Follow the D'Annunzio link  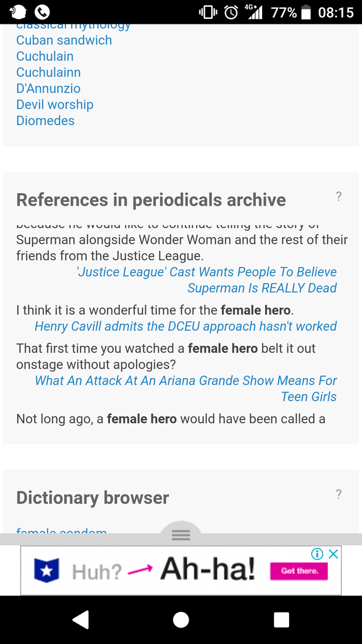tap(48, 88)
